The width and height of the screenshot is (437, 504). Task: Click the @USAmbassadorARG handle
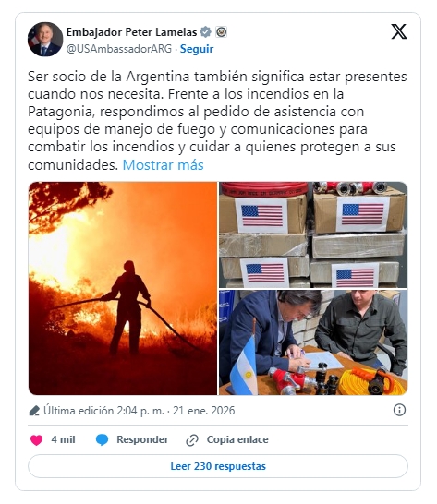(x=119, y=49)
